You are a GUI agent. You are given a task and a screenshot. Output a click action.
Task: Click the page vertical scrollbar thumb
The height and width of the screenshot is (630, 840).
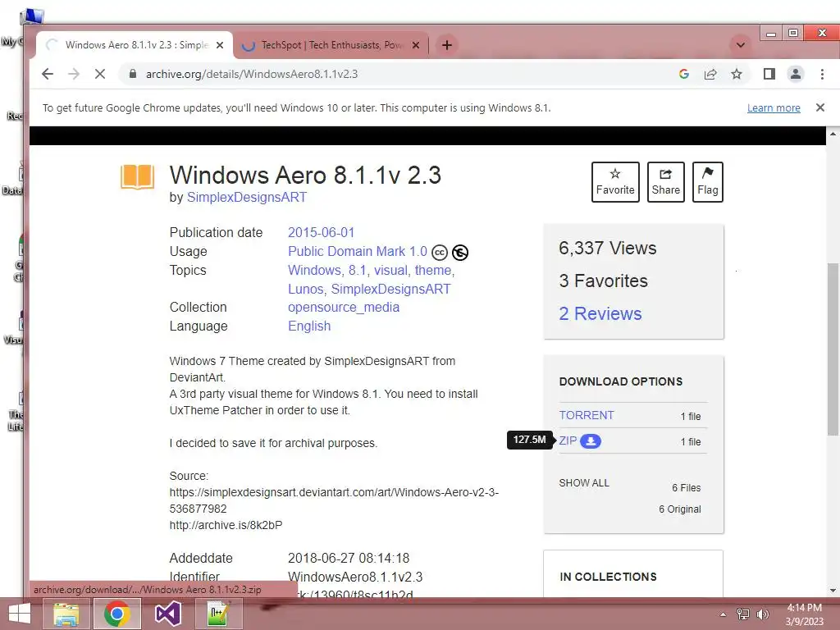(x=833, y=348)
